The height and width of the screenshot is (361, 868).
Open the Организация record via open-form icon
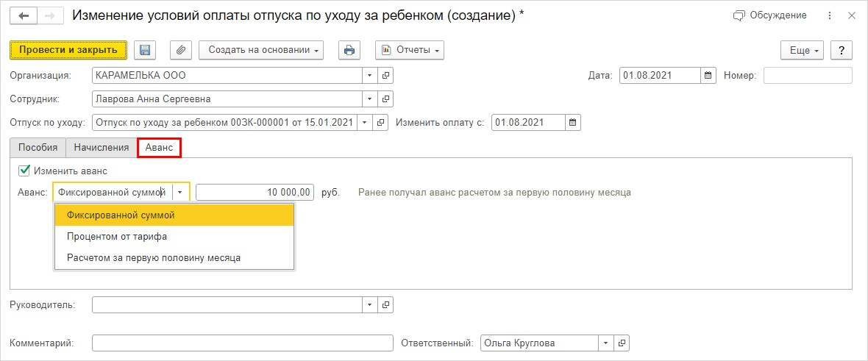click(385, 75)
